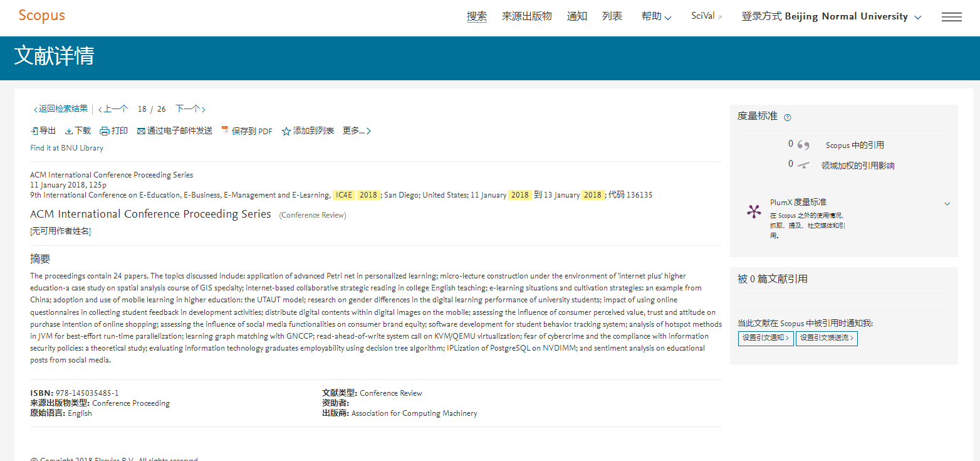Expand Beijing Normal University login dropdown

click(x=831, y=17)
